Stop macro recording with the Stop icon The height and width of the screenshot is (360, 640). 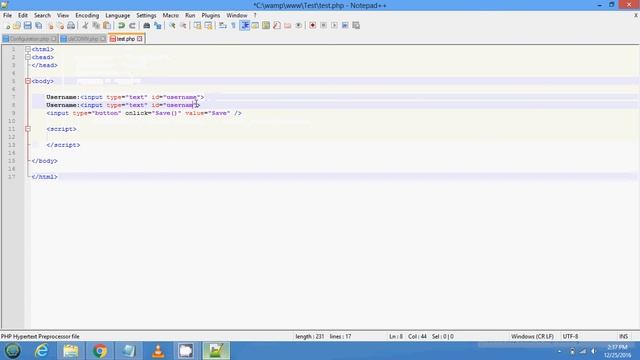coord(323,26)
